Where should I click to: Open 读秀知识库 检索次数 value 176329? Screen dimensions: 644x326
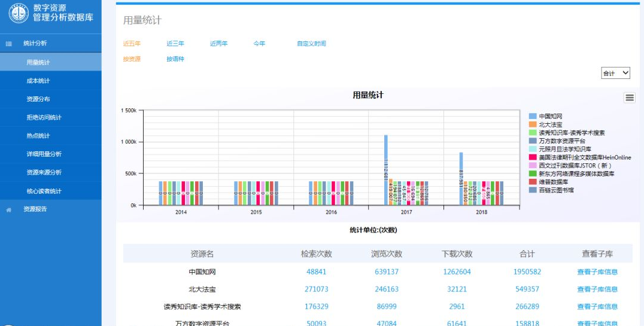pos(316,306)
